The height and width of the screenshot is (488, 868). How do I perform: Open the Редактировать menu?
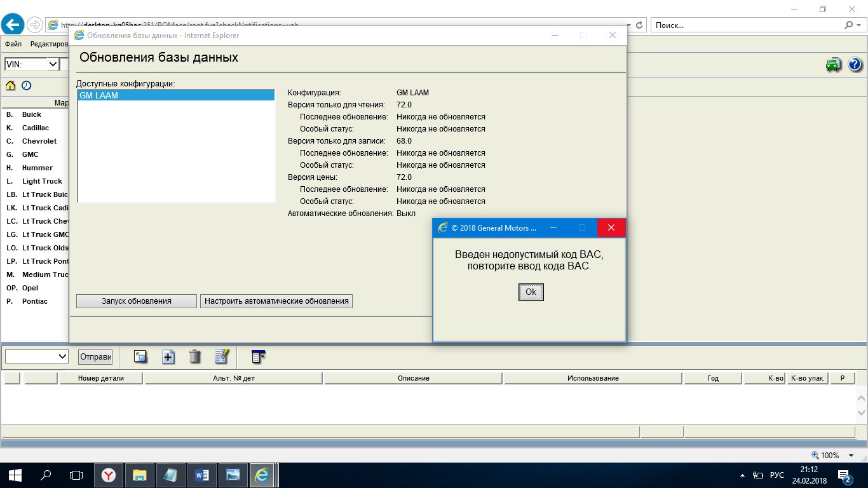49,44
